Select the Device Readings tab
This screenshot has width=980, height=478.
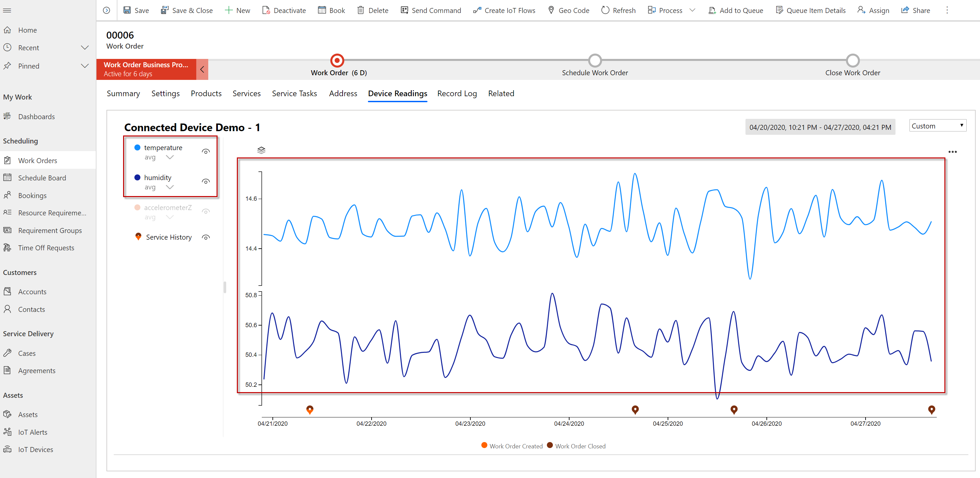click(x=398, y=93)
